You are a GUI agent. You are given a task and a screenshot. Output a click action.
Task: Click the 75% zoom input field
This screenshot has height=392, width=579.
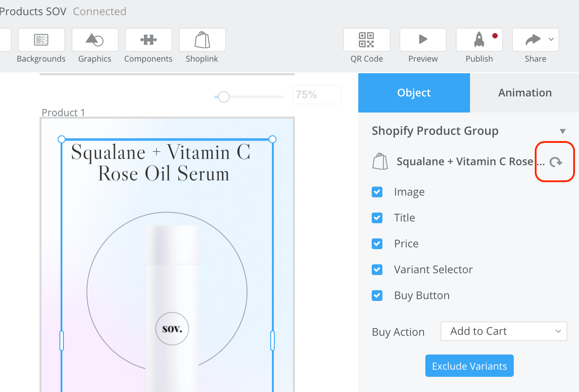[316, 95]
